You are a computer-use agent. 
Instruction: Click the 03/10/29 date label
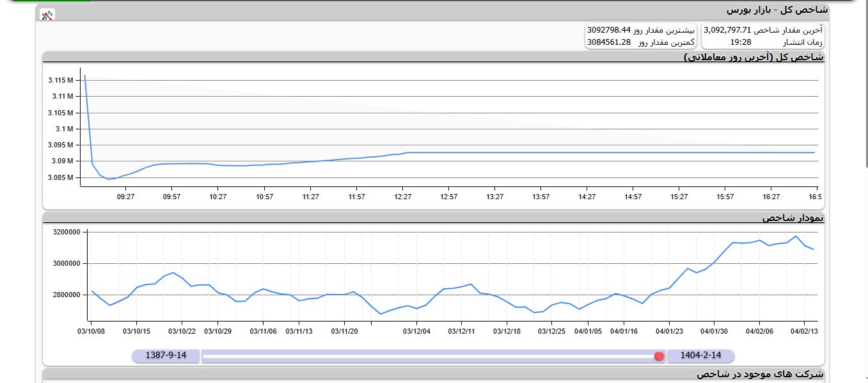[x=217, y=331]
